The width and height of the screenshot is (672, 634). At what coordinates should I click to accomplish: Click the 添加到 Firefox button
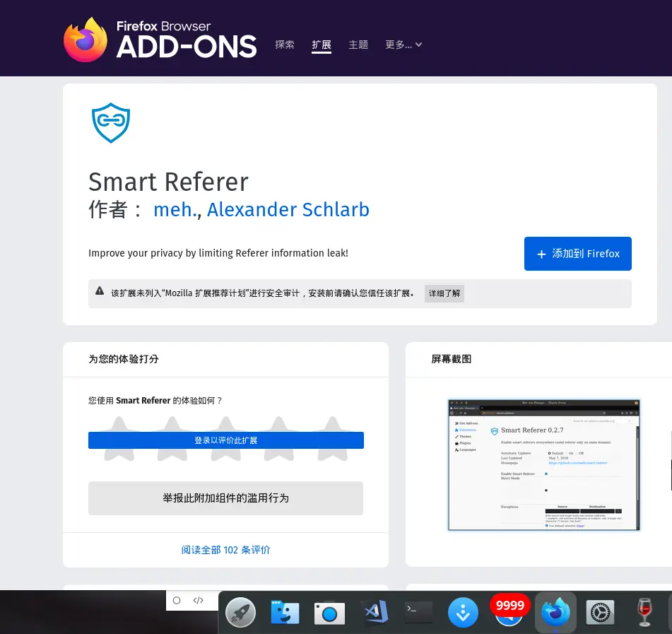click(x=578, y=254)
